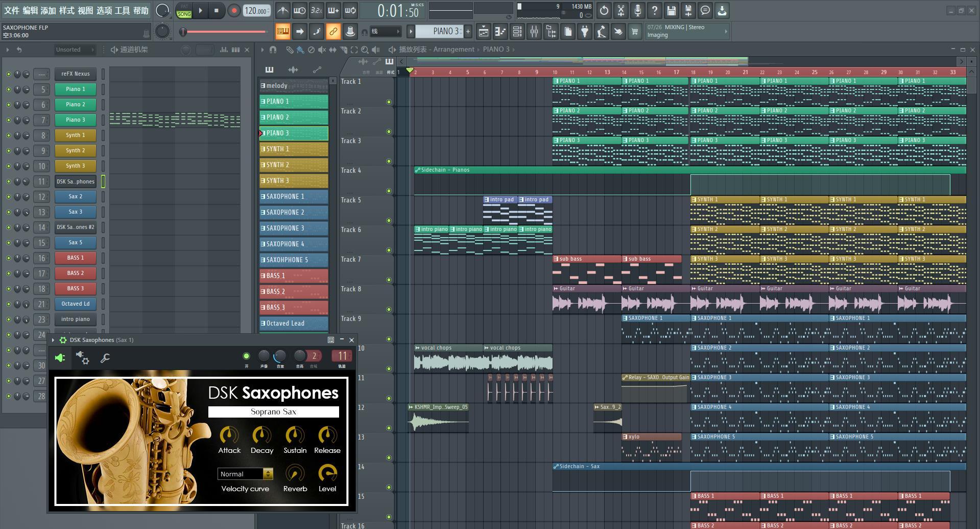The height and width of the screenshot is (529, 980).
Task: Open the playlist options menu arrow
Action: 262,50
